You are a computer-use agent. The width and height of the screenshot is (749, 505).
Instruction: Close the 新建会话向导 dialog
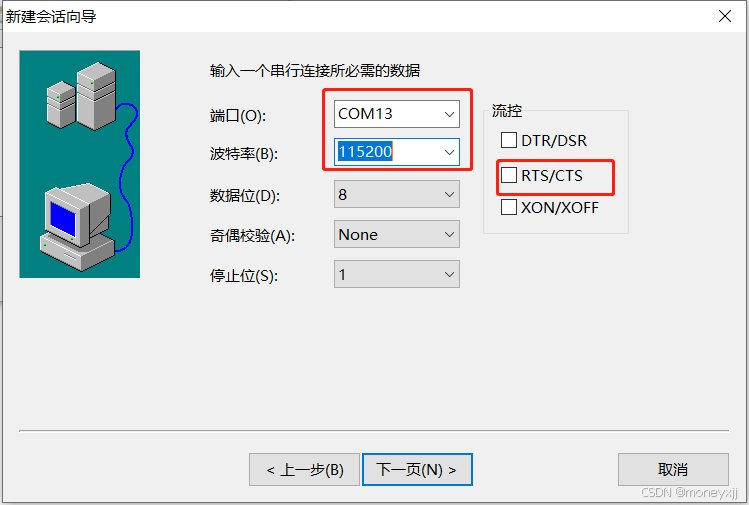(x=725, y=16)
